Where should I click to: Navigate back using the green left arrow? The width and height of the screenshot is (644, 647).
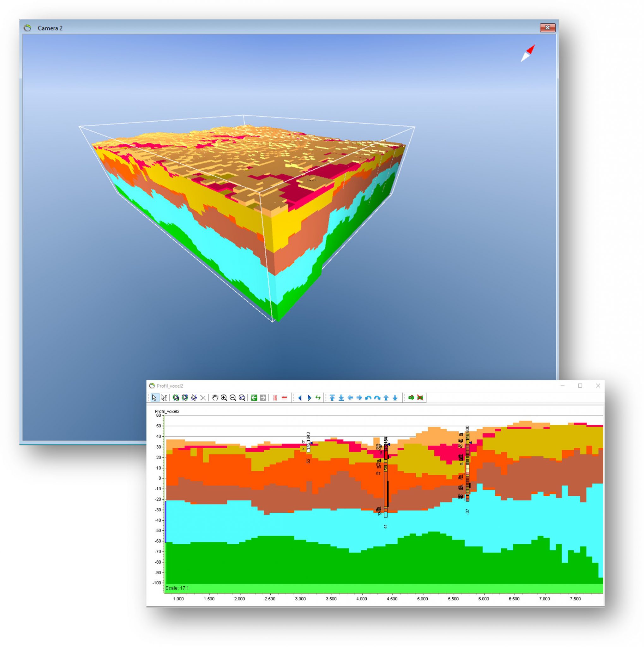click(x=254, y=398)
